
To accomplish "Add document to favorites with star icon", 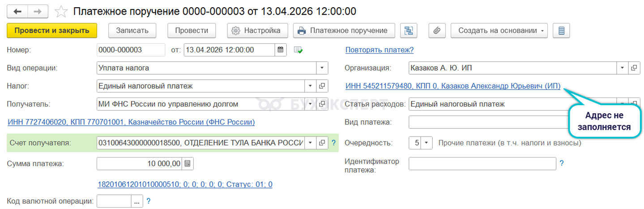I will coord(60,12).
